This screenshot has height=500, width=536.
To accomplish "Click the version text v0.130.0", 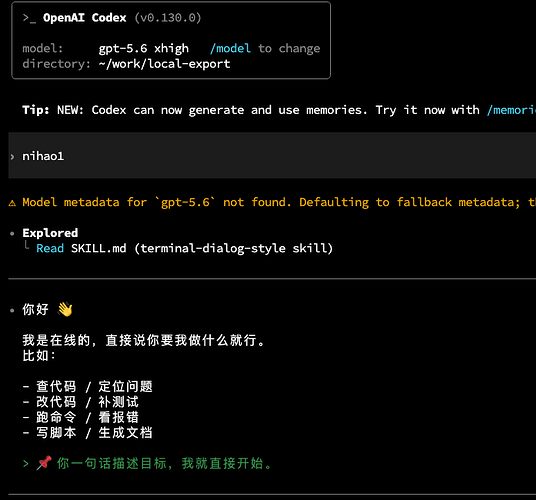I will pyautogui.click(x=168, y=18).
